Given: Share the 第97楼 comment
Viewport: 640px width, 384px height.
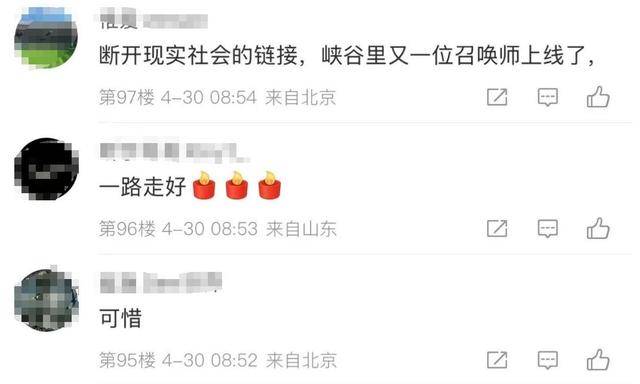Looking at the screenshot, I should (497, 97).
